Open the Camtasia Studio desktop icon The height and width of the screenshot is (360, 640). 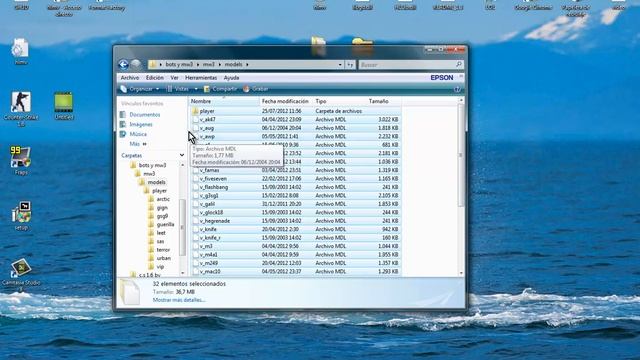tap(20, 268)
